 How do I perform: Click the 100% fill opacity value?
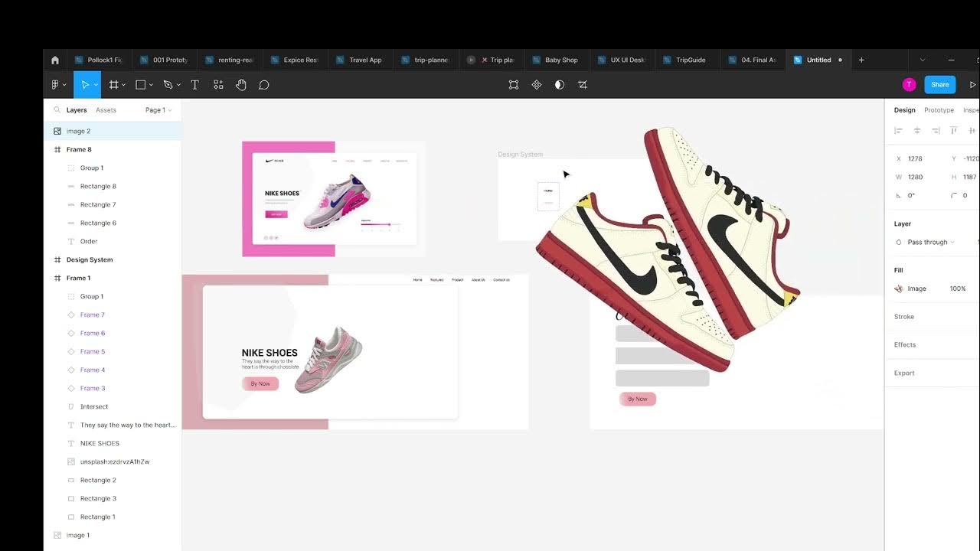957,289
